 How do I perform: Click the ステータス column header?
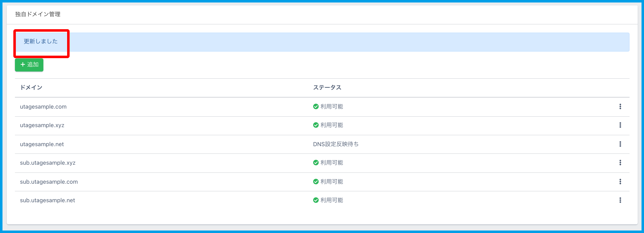tap(327, 87)
